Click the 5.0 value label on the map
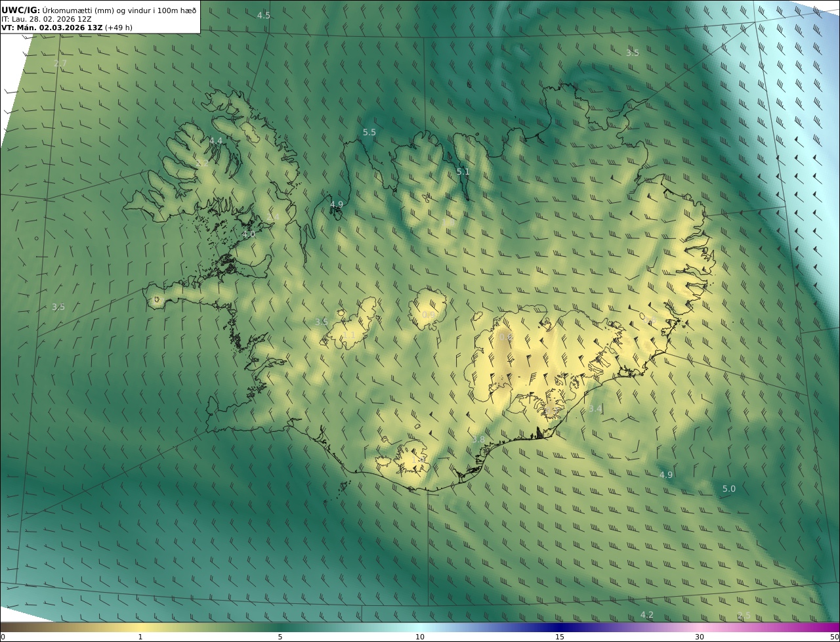Screen dimensions: 840x642 (729, 488)
